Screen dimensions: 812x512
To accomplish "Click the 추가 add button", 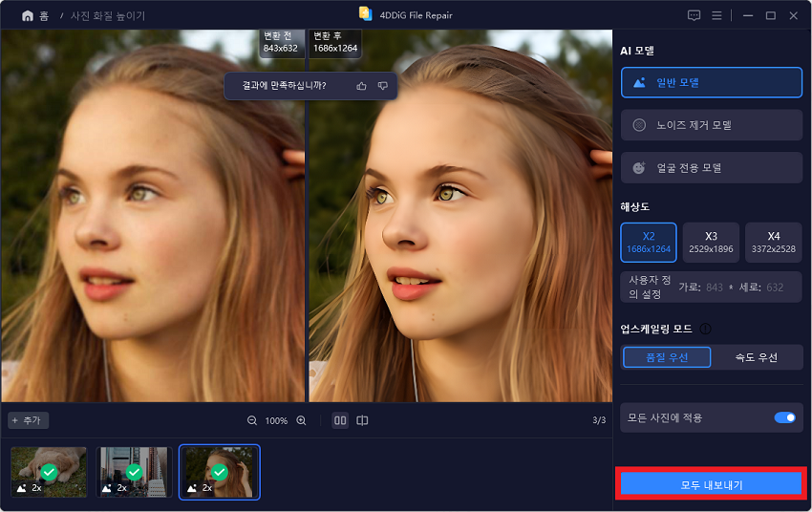I will 28,420.
